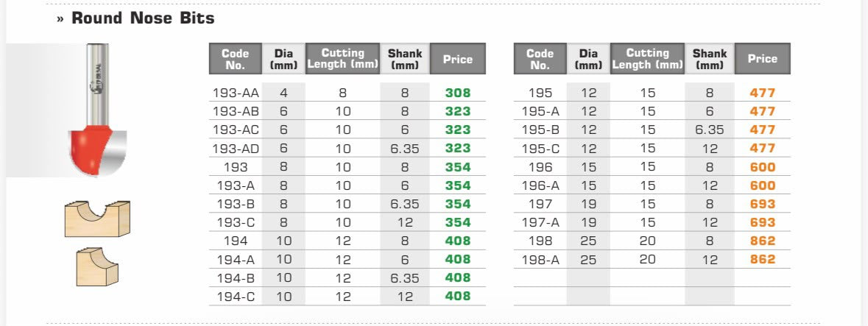Click price 308 for 193-AA
The height and width of the screenshot is (326, 868).
tap(458, 93)
